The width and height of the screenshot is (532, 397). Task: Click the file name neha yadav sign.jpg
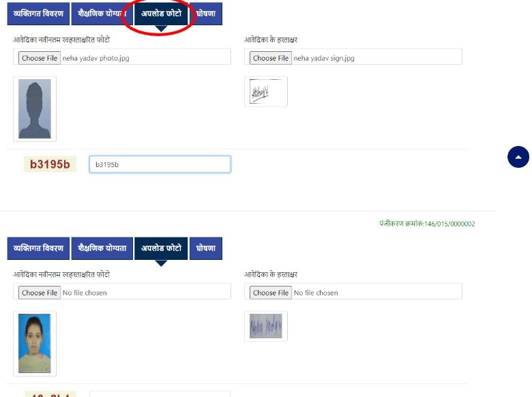324,59
